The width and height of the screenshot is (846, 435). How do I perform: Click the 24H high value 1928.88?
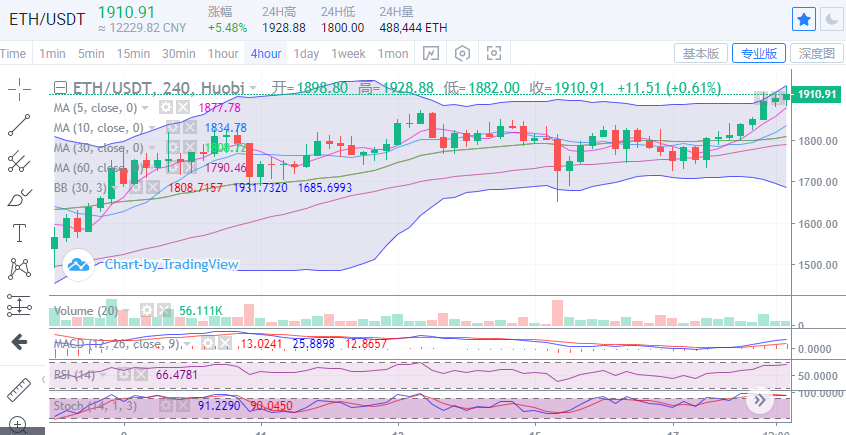[x=284, y=28]
